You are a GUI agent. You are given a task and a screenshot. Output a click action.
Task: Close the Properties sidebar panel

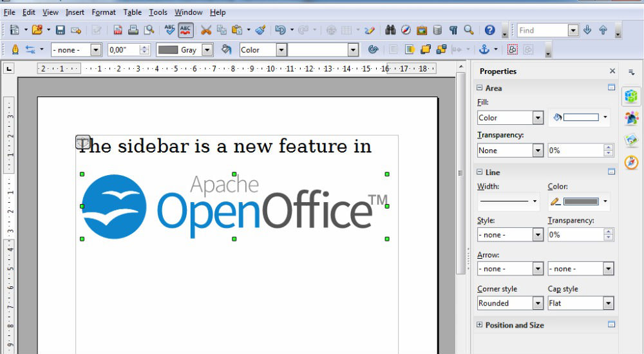click(x=612, y=71)
